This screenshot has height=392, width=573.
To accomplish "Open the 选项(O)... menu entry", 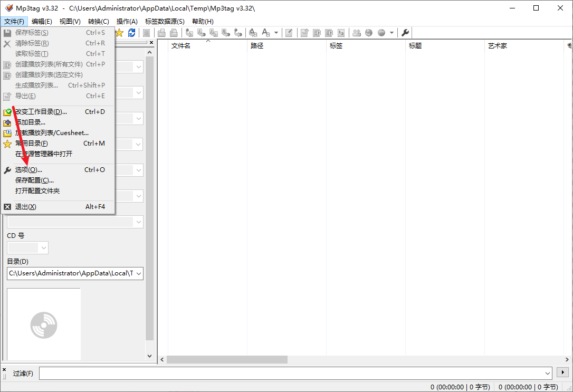I will 28,170.
